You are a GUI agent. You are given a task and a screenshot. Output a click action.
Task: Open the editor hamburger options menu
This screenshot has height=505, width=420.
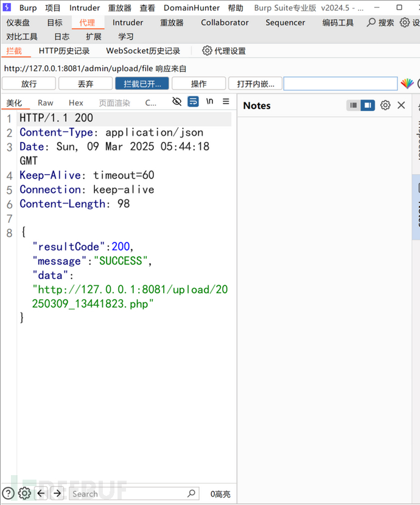tap(226, 102)
